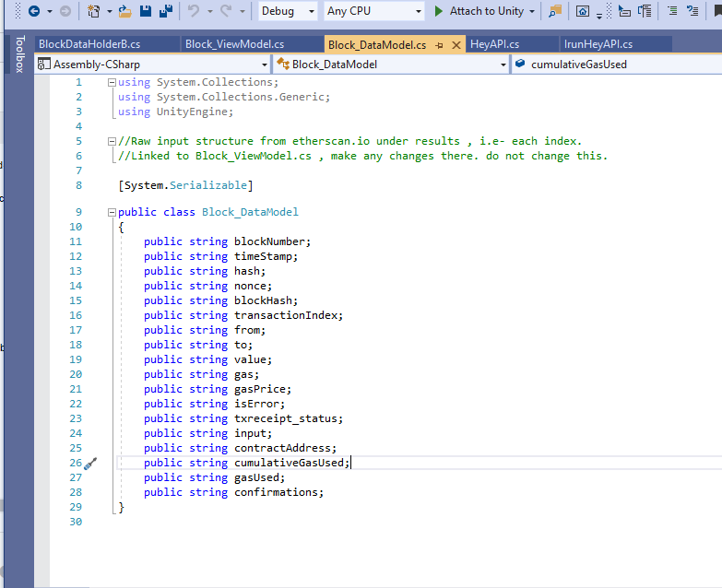Collapse the comment block at line 5
The image size is (722, 588).
112,141
